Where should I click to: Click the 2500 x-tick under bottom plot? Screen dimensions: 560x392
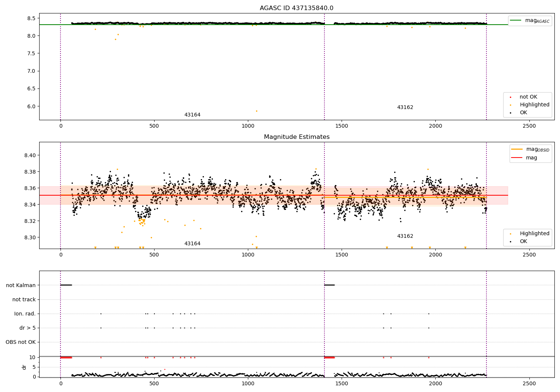(x=529, y=384)
